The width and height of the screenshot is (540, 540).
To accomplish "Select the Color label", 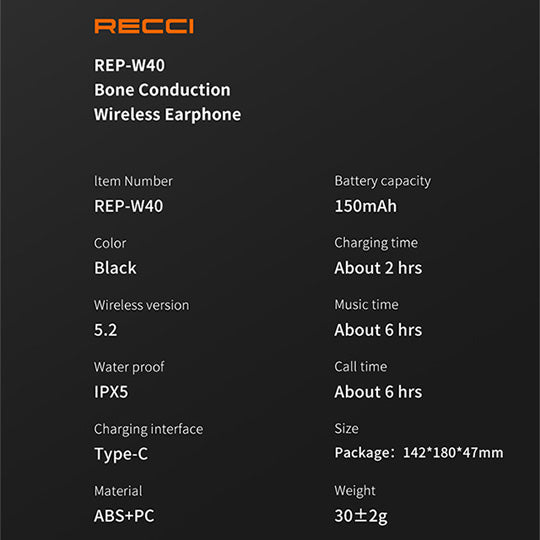I will click(110, 243).
